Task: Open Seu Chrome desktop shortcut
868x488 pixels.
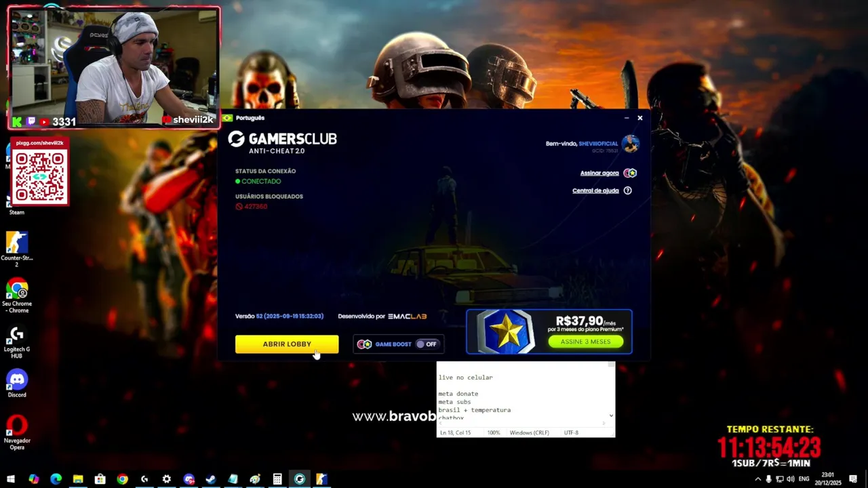Action: [17, 296]
